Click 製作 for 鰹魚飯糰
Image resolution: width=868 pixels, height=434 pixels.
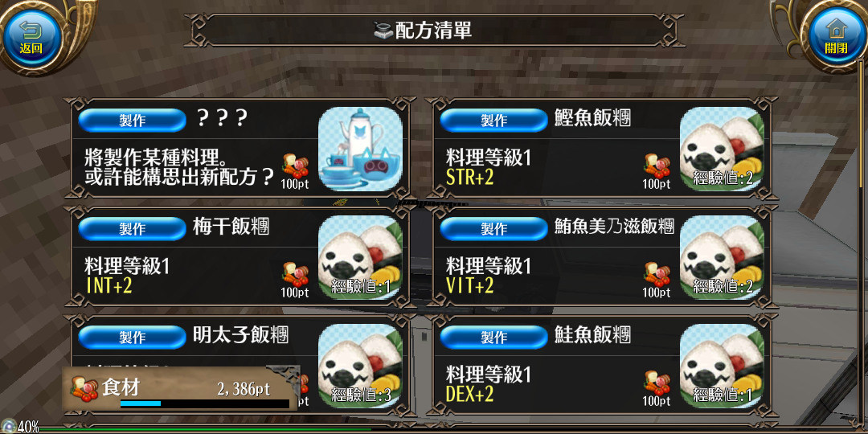[x=493, y=120]
